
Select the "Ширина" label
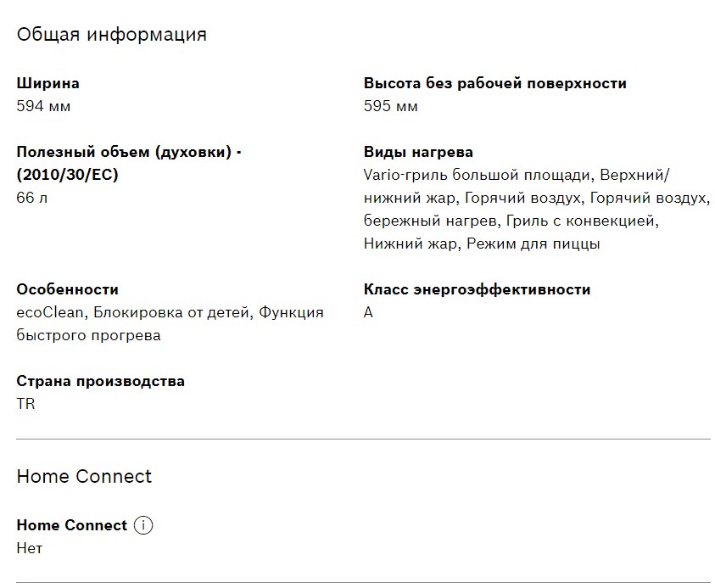48,83
